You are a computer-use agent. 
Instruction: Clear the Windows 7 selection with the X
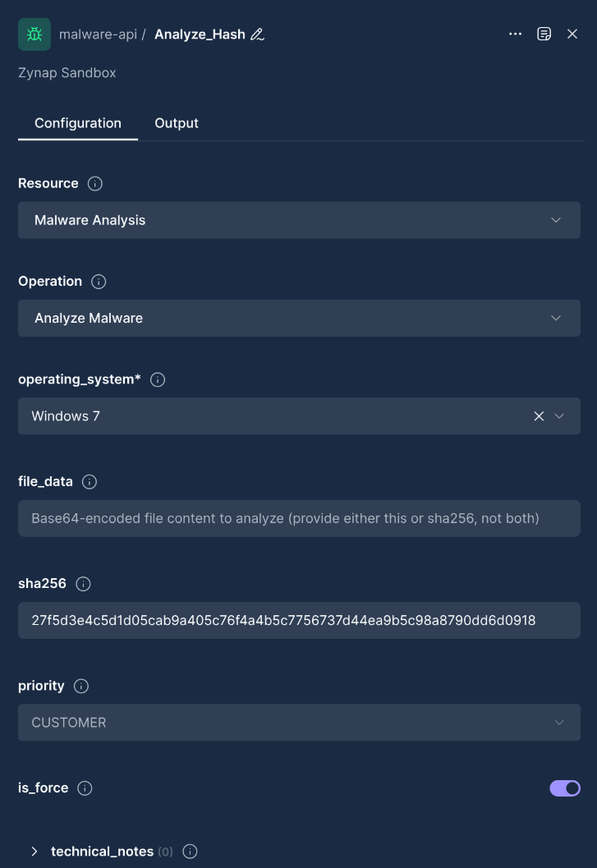coord(539,416)
